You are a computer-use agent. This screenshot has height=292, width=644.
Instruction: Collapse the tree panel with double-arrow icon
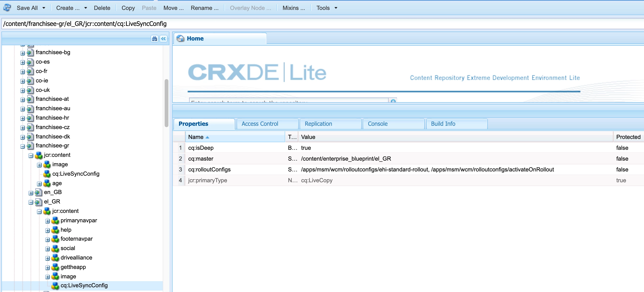pos(163,39)
